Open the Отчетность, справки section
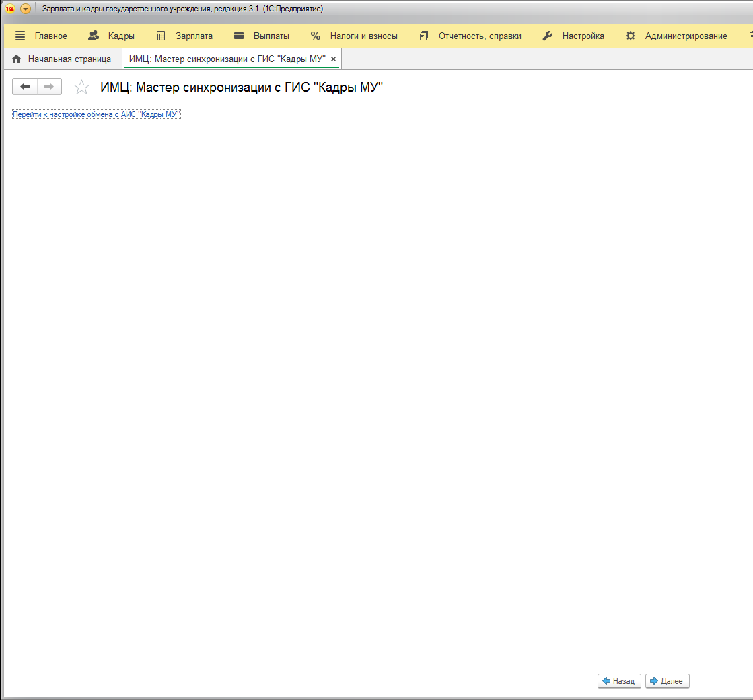The width and height of the screenshot is (753, 700). (x=470, y=36)
